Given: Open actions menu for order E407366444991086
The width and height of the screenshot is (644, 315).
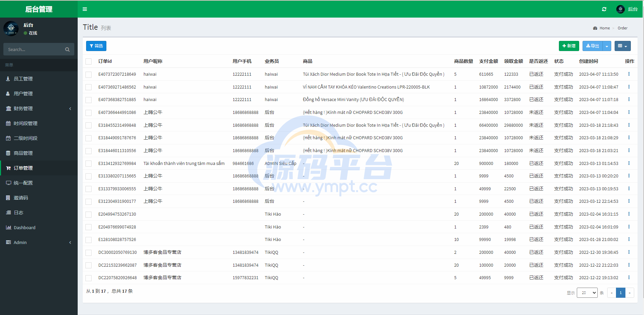Looking at the screenshot, I should click(x=629, y=112).
